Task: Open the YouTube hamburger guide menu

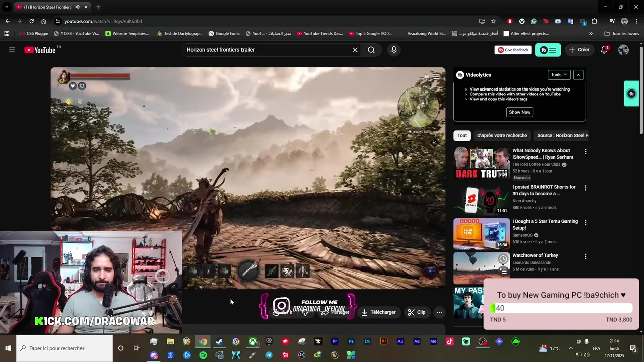Action: (x=12, y=50)
